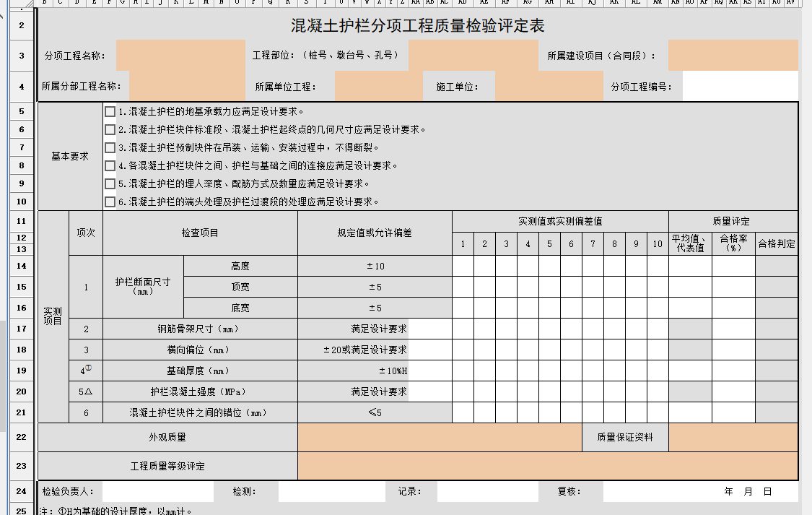Screen dimensions: 812x515
Task: Click the 合格率 cell in 顶宽 row
Action: point(733,287)
